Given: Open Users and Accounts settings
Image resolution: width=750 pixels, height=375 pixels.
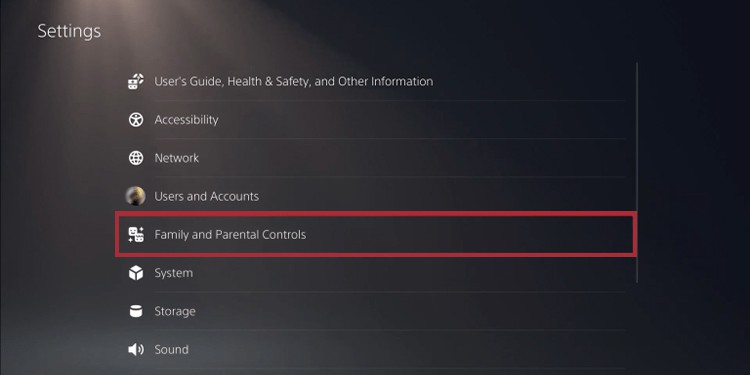Looking at the screenshot, I should pos(206,196).
